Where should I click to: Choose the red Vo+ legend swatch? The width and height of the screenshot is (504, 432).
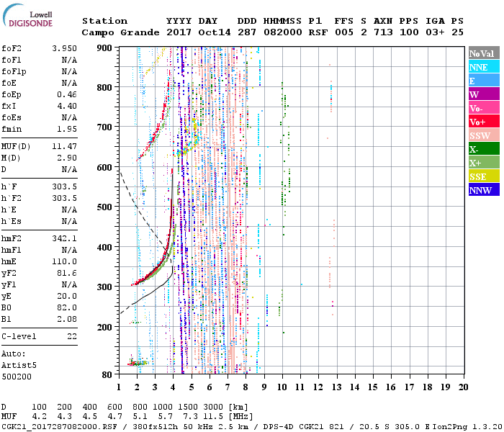[x=482, y=122]
